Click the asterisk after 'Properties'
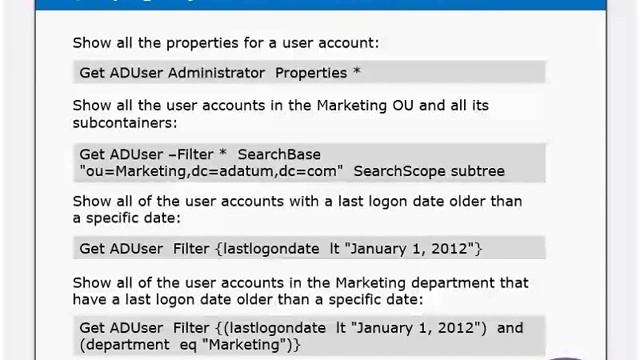Image resolution: width=640 pixels, height=360 pixels. [356, 72]
